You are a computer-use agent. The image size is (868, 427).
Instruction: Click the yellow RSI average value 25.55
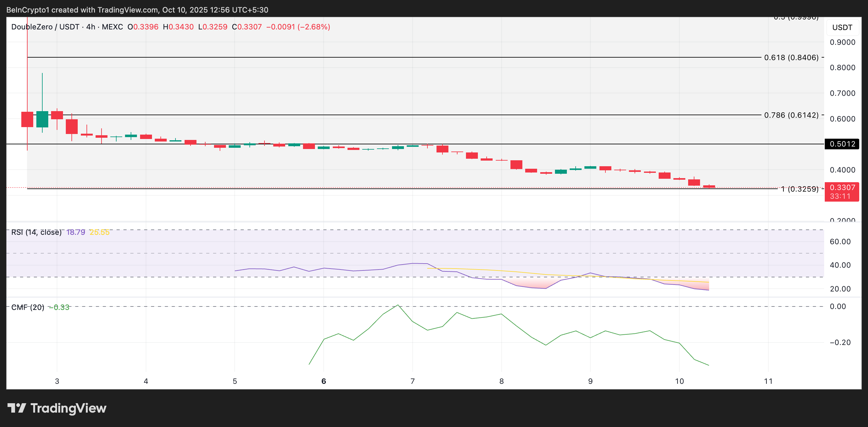tap(99, 232)
